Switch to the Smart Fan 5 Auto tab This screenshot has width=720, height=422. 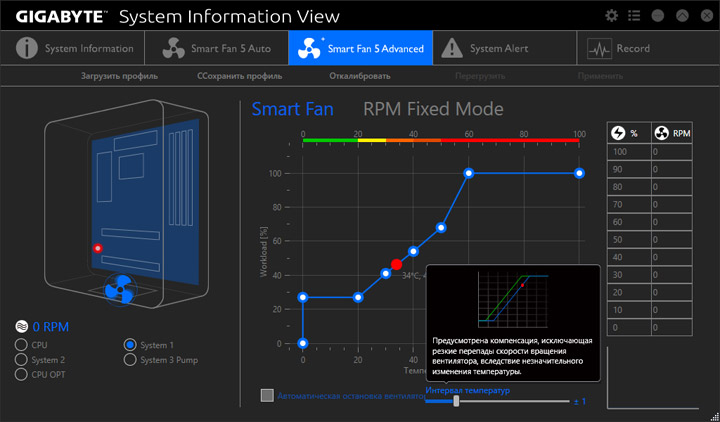pyautogui.click(x=217, y=48)
